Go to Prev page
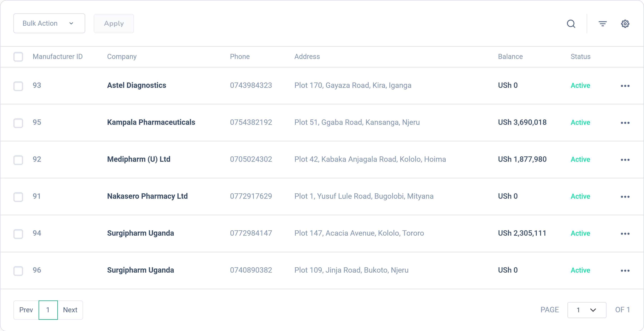The height and width of the screenshot is (331, 644). [26, 310]
